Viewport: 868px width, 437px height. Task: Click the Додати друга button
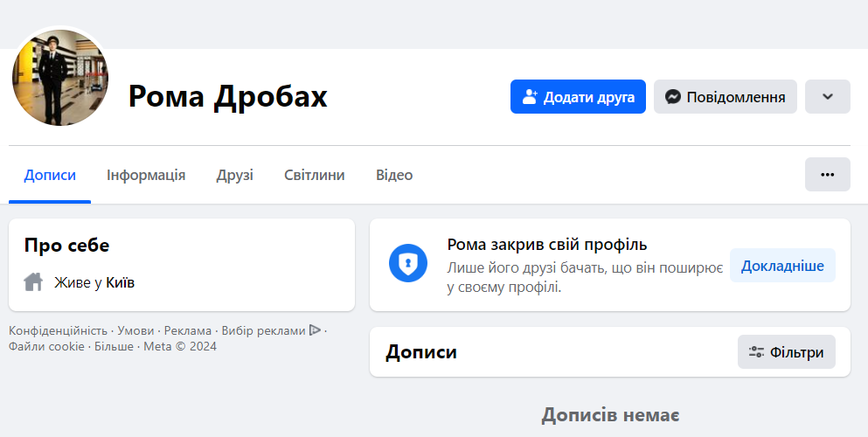pyautogui.click(x=578, y=97)
